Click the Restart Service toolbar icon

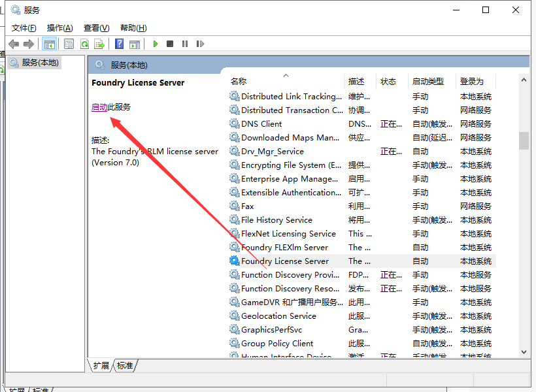point(200,44)
